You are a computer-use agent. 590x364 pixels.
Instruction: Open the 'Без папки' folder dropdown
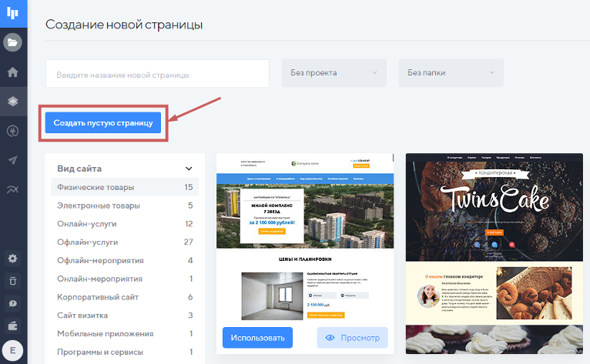(x=451, y=73)
